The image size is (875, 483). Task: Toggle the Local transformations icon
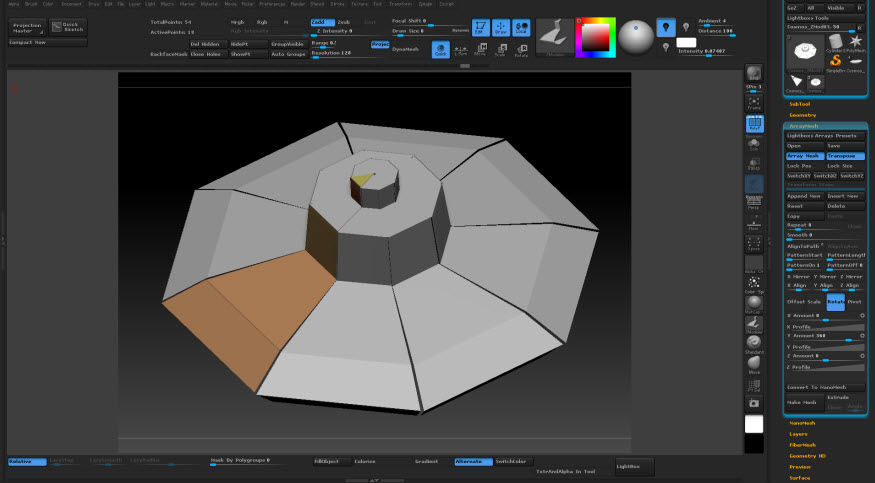click(521, 27)
